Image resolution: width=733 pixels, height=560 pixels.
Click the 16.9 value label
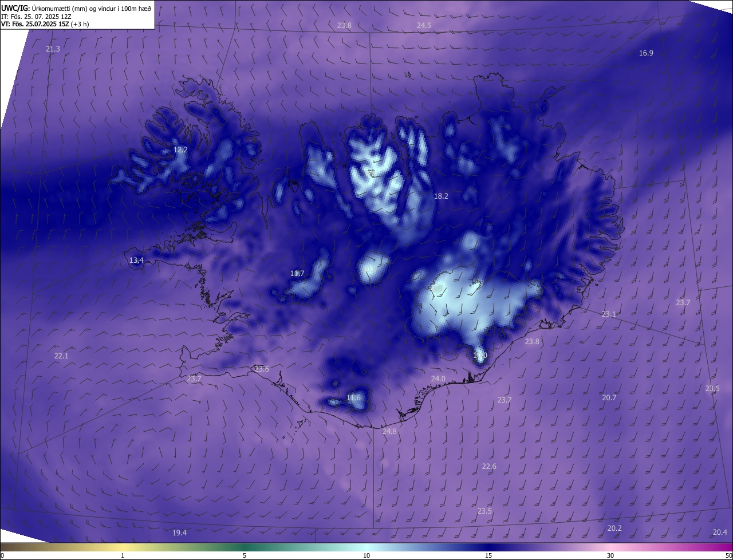tap(646, 53)
